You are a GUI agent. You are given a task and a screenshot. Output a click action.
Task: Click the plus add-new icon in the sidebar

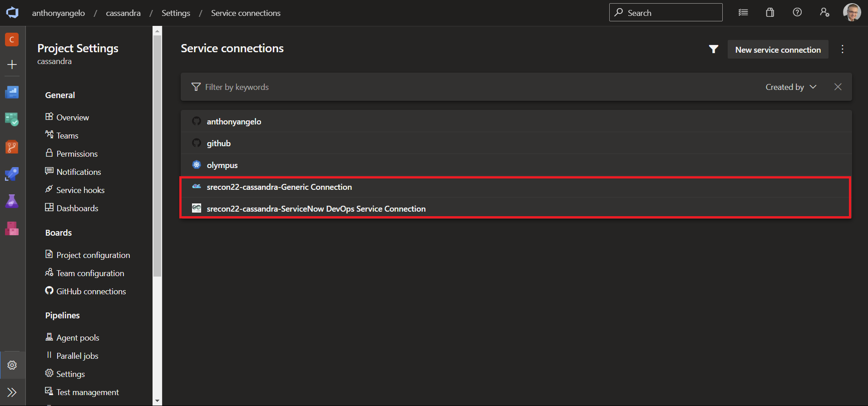(x=12, y=64)
